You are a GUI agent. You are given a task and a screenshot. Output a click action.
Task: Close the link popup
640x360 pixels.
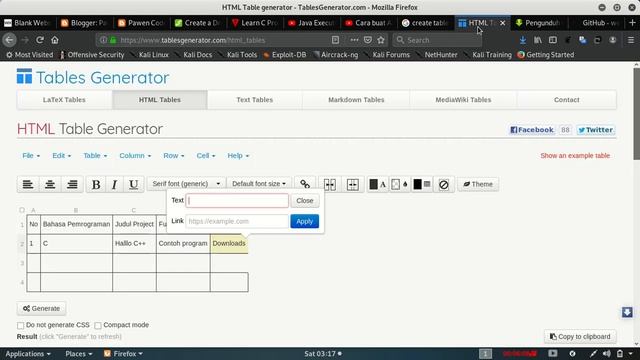[305, 200]
